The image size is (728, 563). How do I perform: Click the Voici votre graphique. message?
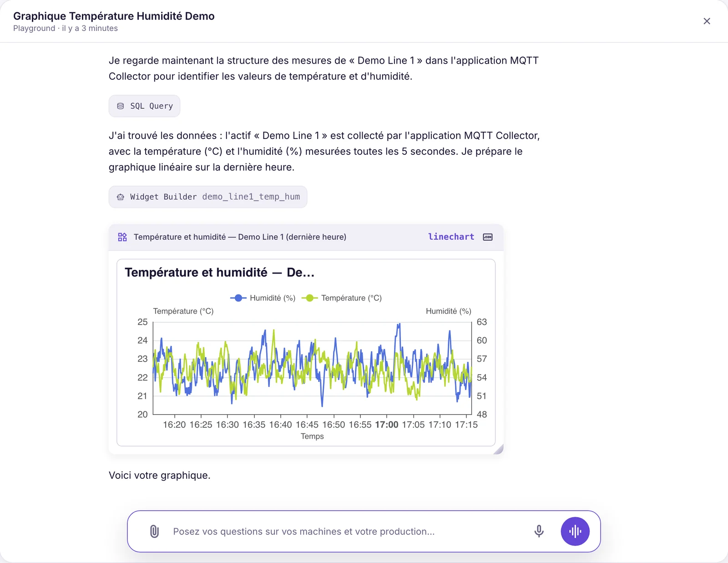160,476
